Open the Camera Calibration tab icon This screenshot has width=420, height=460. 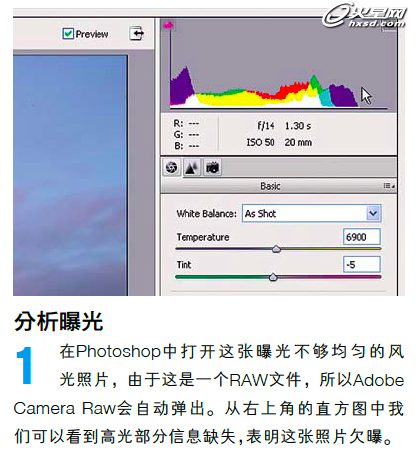(212, 167)
